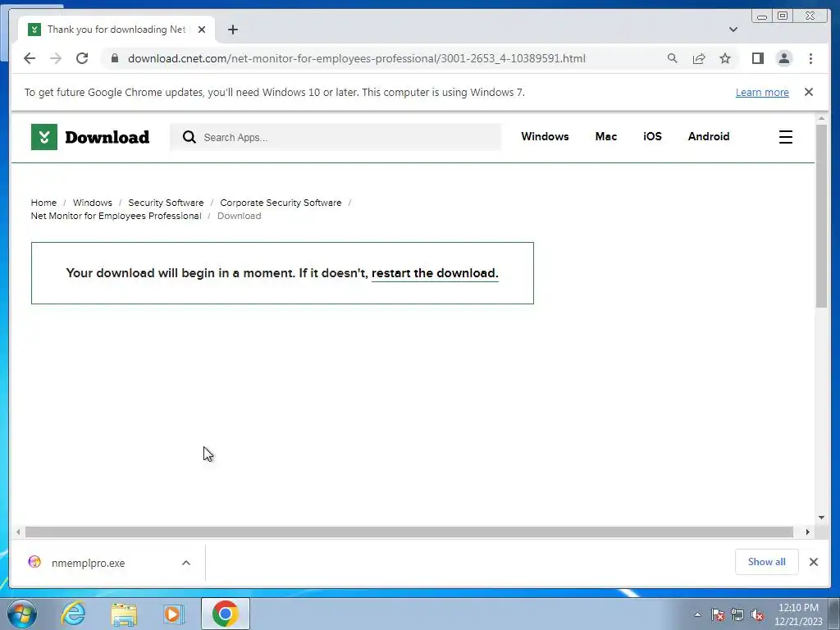Click the muted volume tray icon

click(x=757, y=615)
